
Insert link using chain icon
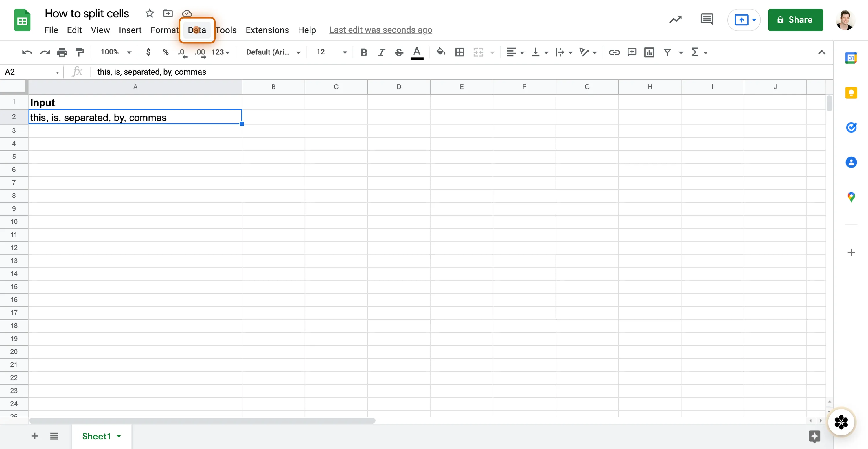614,52
